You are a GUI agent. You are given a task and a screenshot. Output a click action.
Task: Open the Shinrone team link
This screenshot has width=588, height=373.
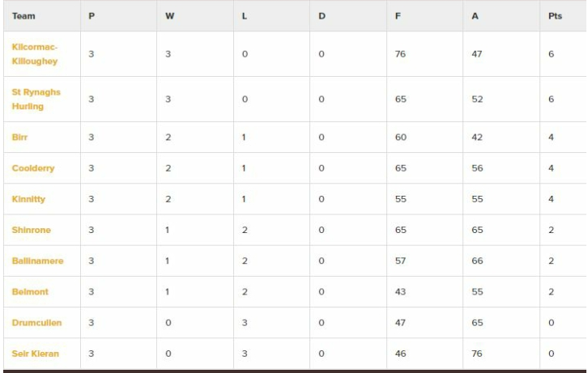point(31,230)
